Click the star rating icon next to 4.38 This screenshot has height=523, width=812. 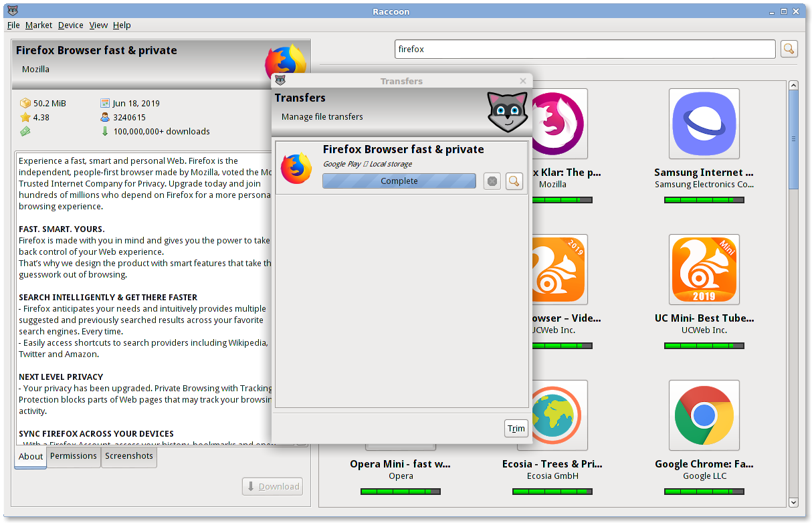coord(25,117)
